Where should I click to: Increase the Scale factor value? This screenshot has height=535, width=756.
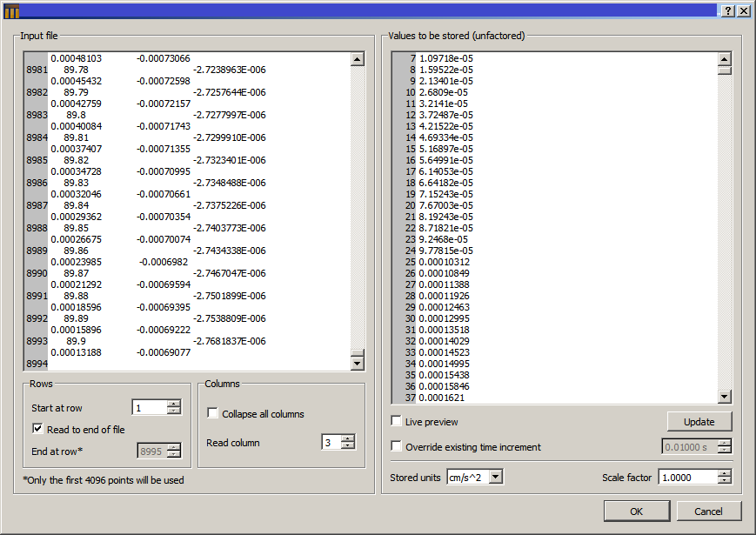click(x=724, y=473)
